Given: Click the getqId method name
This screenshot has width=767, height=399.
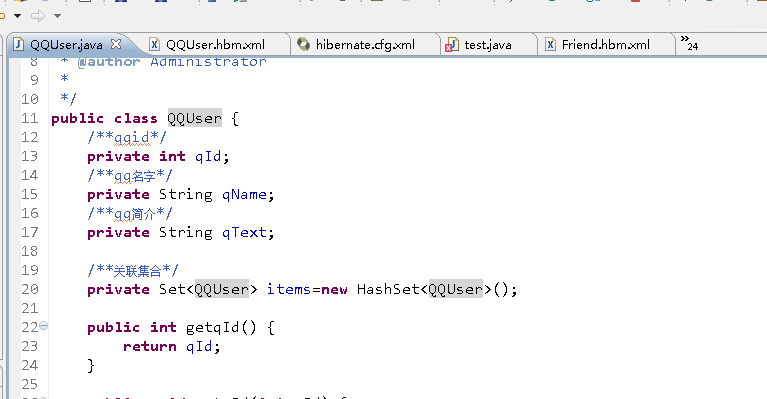Looking at the screenshot, I should pos(212,328).
